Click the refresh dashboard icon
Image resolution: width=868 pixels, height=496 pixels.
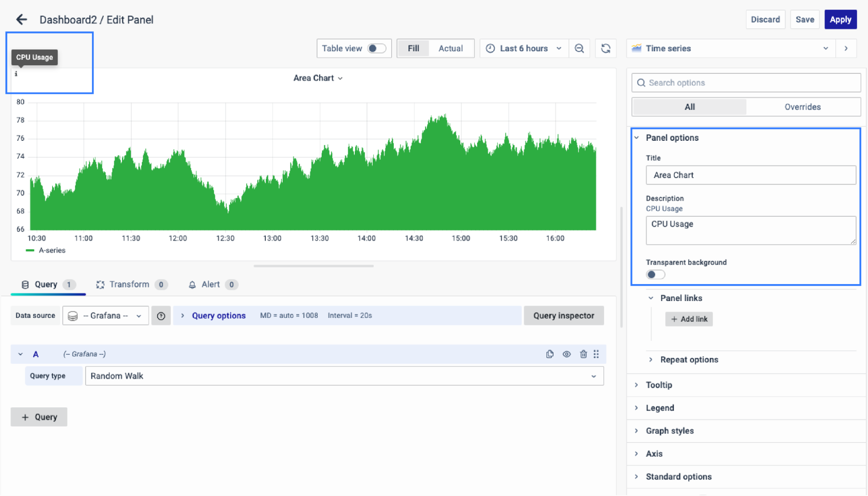pos(606,48)
